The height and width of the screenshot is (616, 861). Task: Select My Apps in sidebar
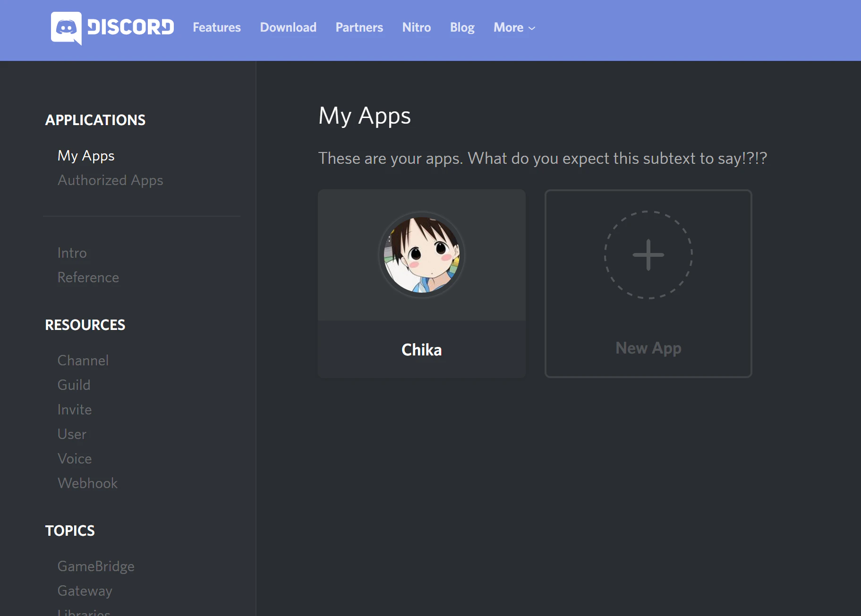coord(86,156)
